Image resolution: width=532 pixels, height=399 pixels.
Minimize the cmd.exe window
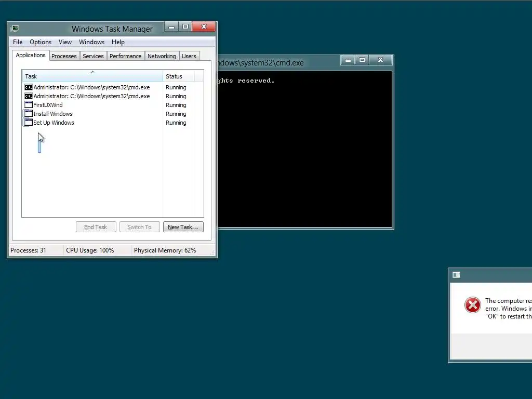tap(348, 60)
